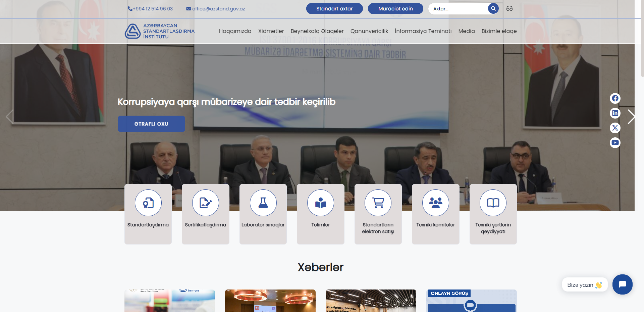Click the Texniki komitələr card label
644x312 pixels.
pos(436,225)
